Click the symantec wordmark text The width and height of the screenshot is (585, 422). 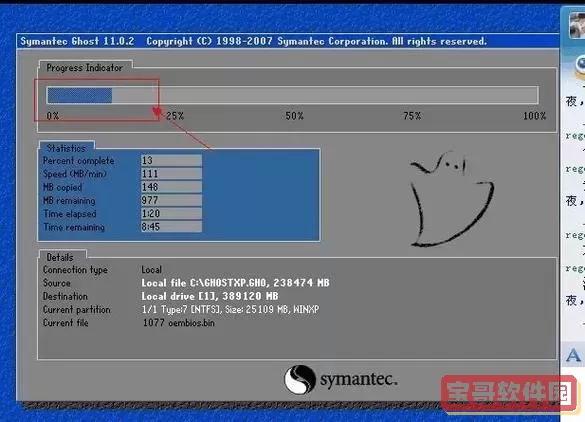tap(359, 379)
